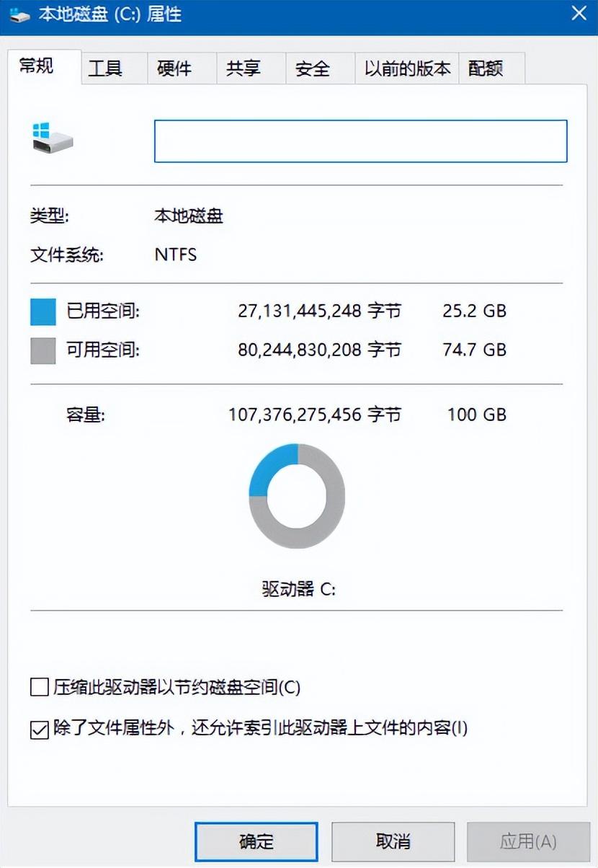This screenshot has width=598, height=868.
Task: Click the 27,131,445,248 字节 value
Action: (320, 311)
